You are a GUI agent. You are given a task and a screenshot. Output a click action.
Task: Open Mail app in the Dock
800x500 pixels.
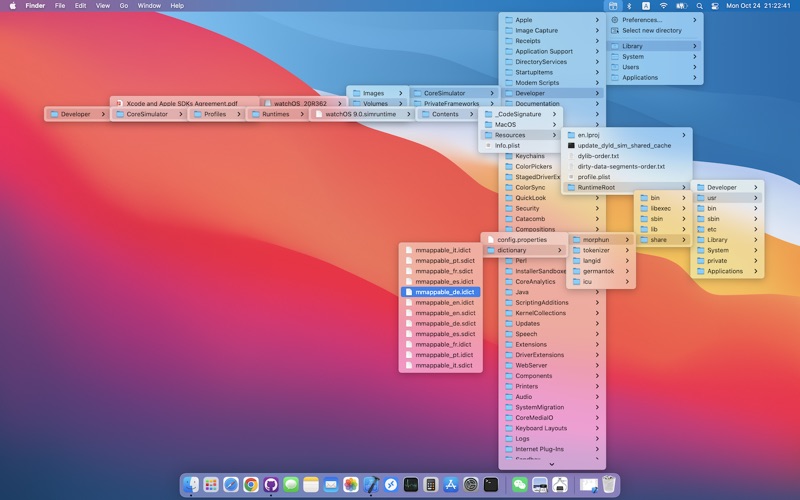[x=331, y=484]
